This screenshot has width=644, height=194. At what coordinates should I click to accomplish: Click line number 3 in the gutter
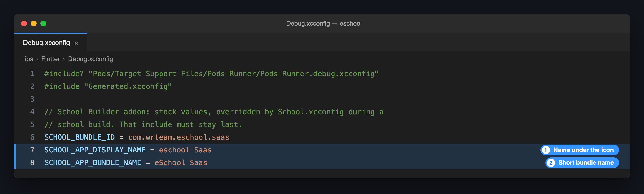point(32,99)
